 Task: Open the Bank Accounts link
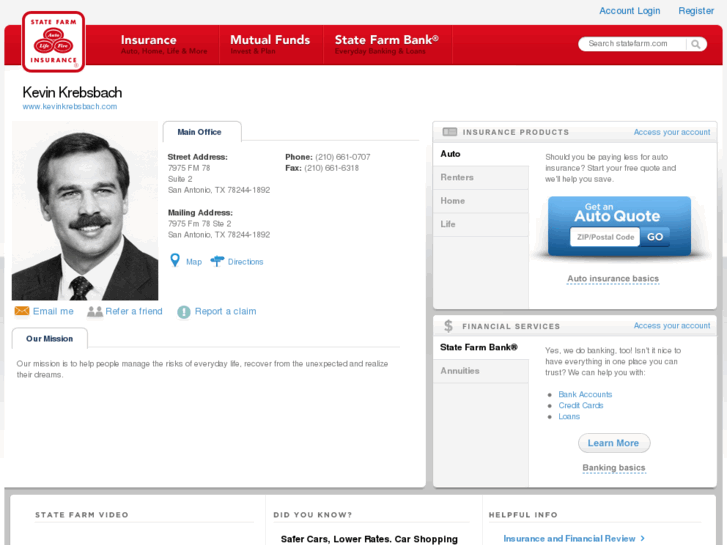coord(585,394)
